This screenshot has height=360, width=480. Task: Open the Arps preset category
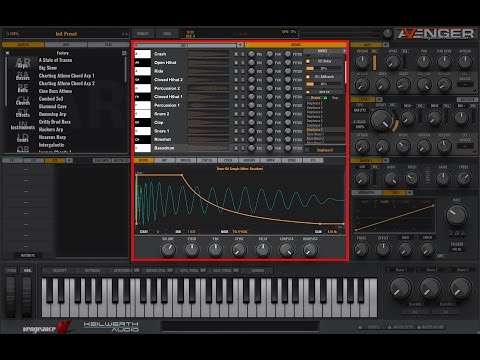23,63
